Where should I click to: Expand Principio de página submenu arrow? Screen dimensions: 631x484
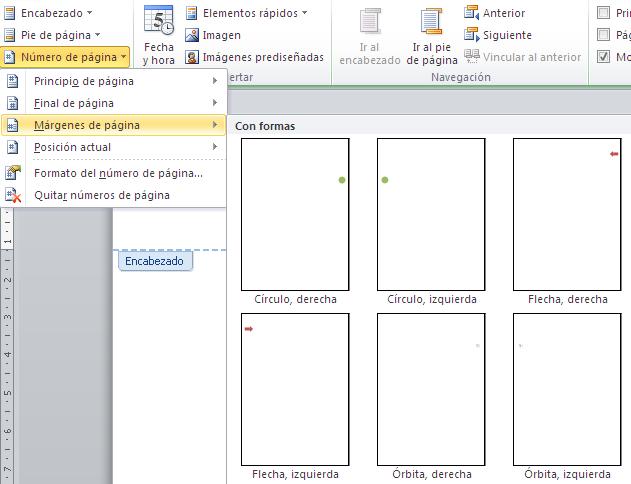tap(215, 81)
